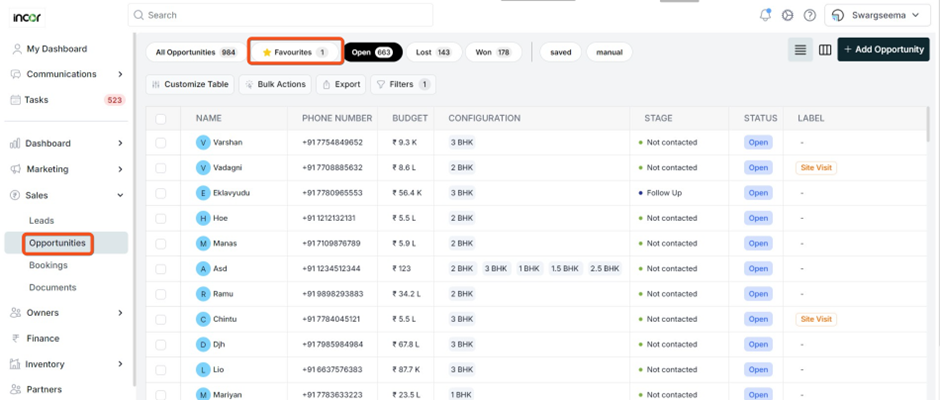This screenshot has height=400, width=940.
Task: Open the Filters dropdown
Action: click(x=403, y=85)
